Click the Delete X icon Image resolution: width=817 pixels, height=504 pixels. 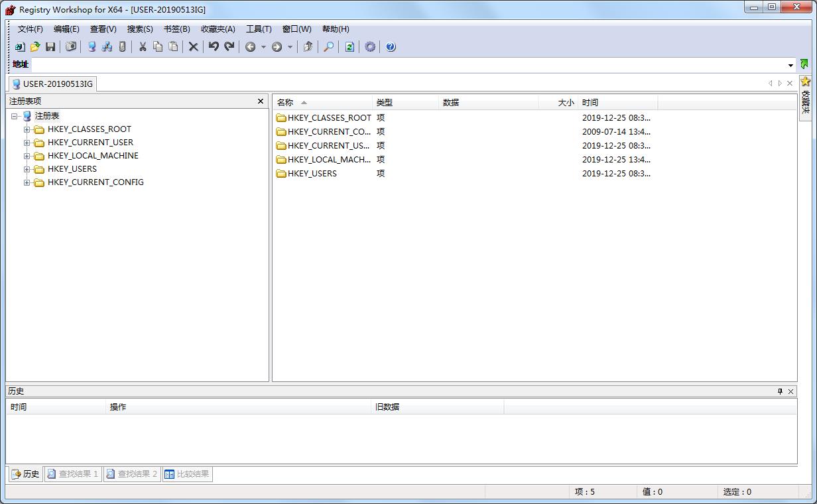coord(193,47)
